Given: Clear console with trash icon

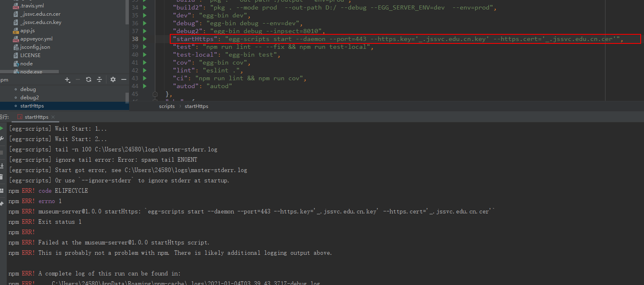Looking at the screenshot, I should [2, 177].
